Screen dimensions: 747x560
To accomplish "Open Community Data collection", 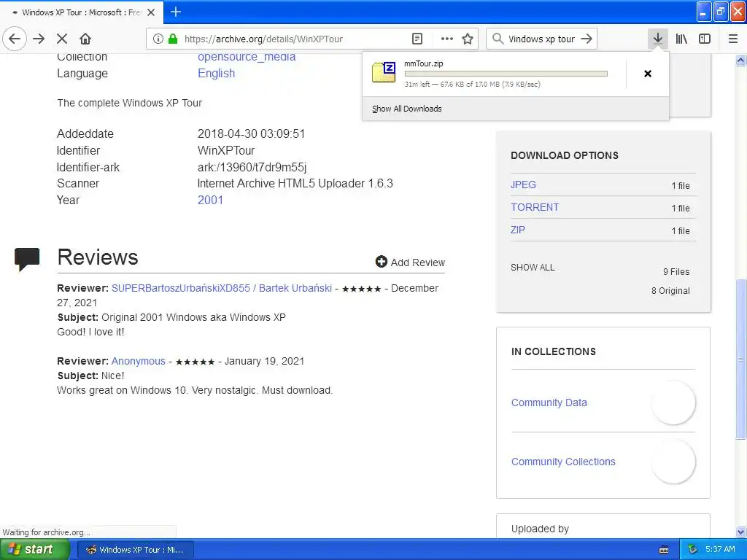I will [549, 402].
